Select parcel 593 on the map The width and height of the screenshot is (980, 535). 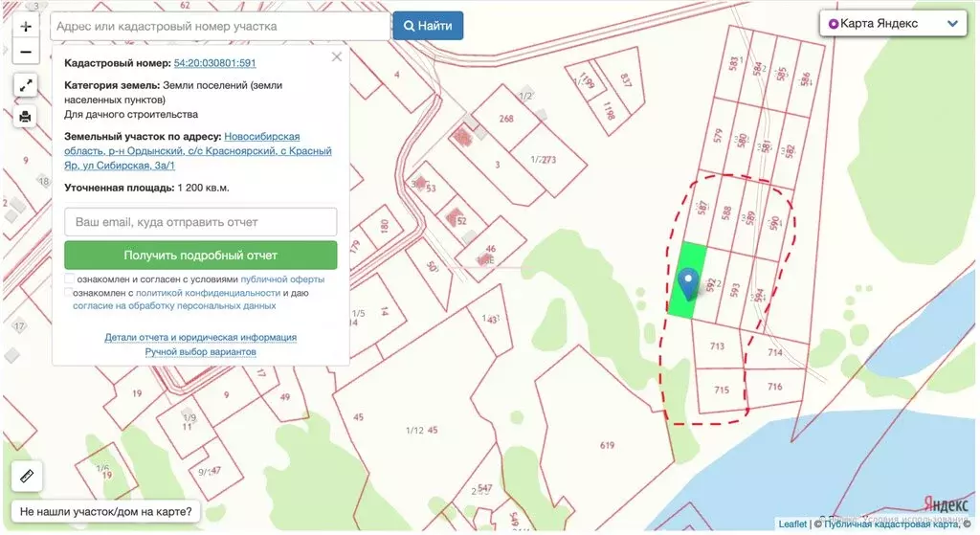coord(734,290)
